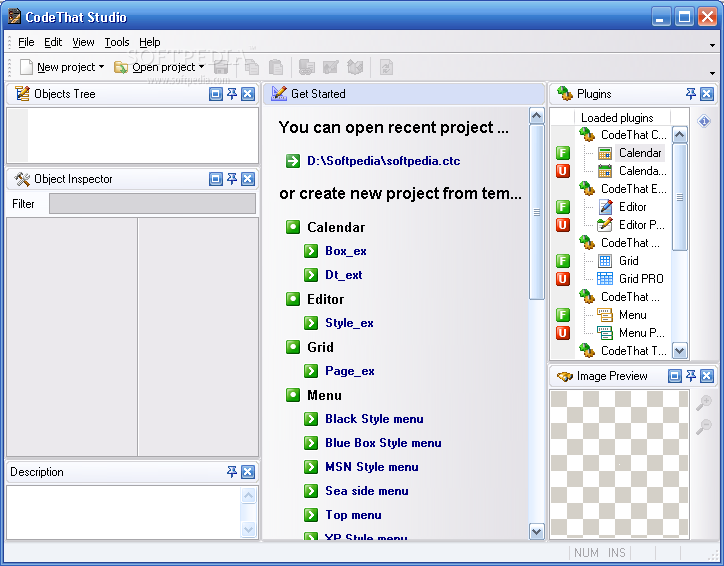724x566 pixels.
Task: Toggle pin on Image Preview panel
Action: pyautogui.click(x=690, y=376)
